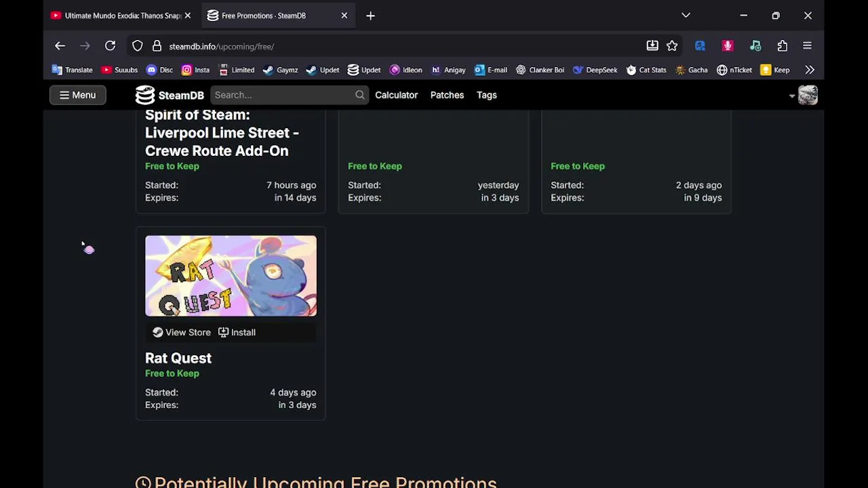Go to the Patches page
868x488 pixels.
[x=447, y=95]
